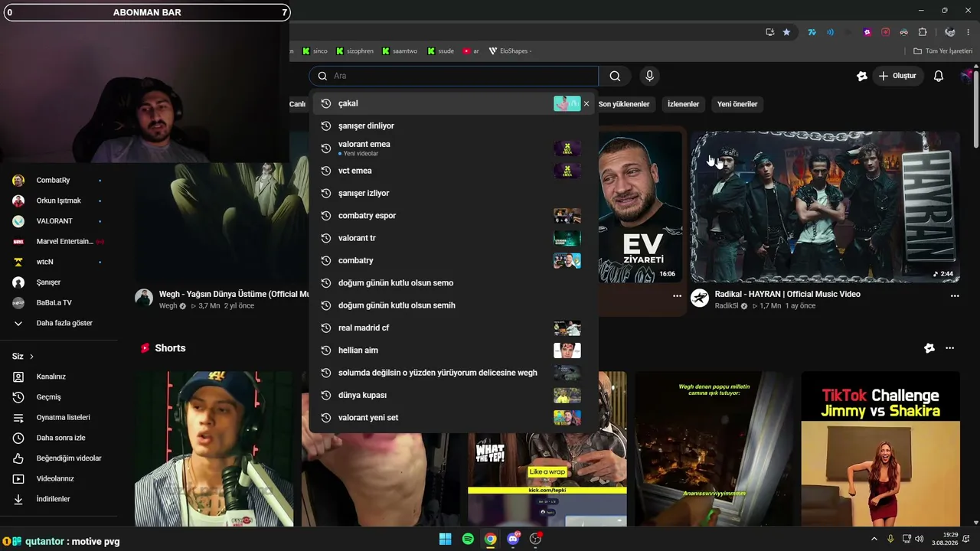Click the star-shaped icon beside Oluştur

(x=862, y=76)
